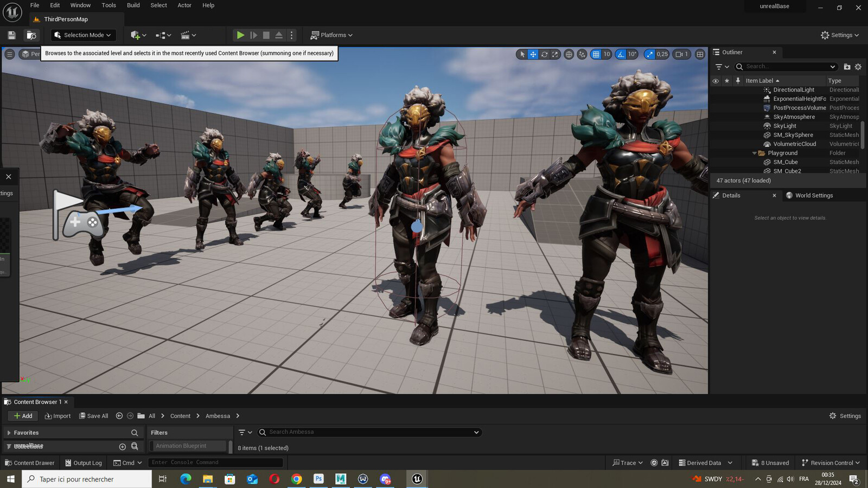Toggle the Animation Blueprint filter
This screenshot has height=488, width=868.
tap(188, 446)
